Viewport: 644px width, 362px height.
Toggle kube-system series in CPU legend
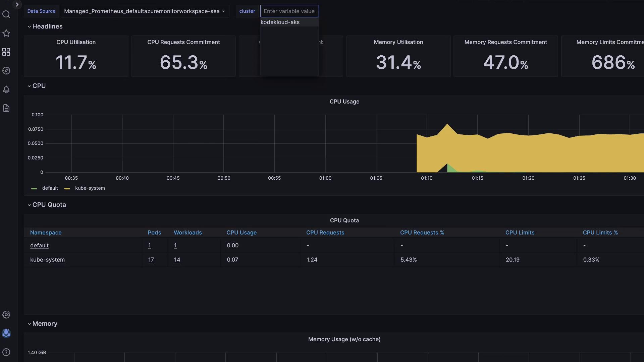90,188
